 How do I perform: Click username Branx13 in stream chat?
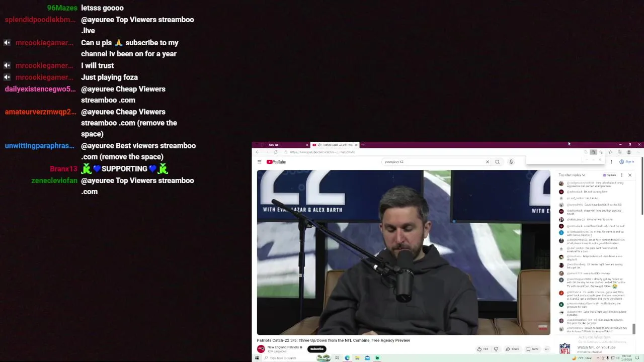point(64,169)
